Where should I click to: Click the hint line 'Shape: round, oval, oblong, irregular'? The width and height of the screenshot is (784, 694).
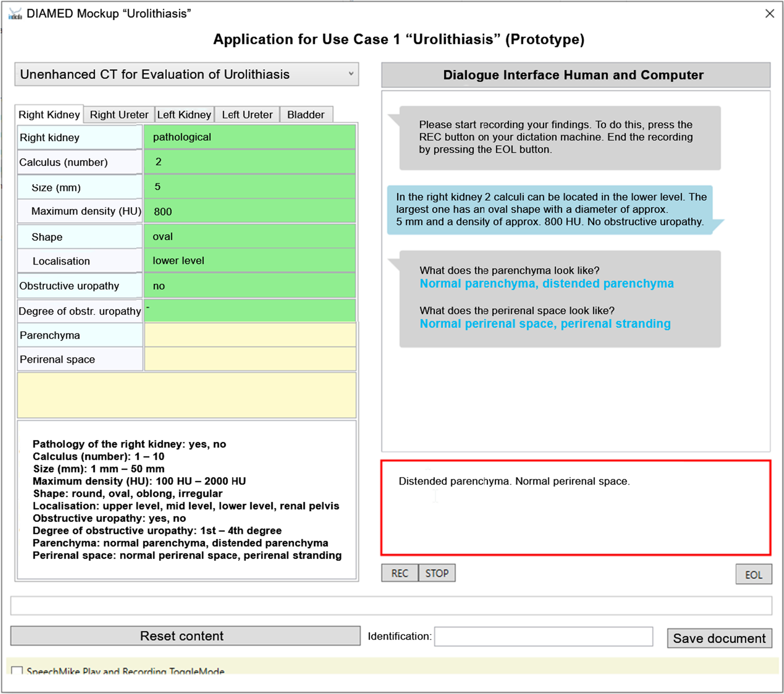tap(128, 493)
